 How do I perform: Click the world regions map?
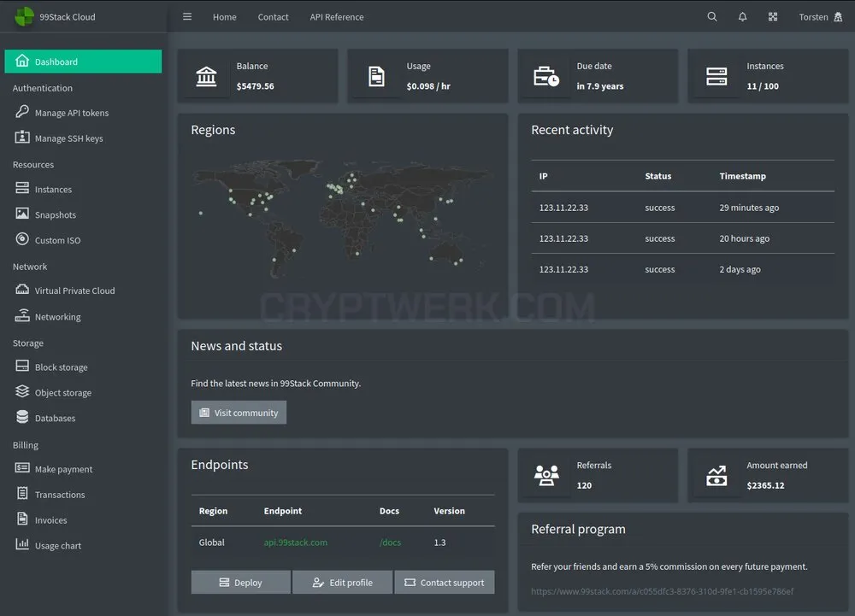(x=341, y=218)
